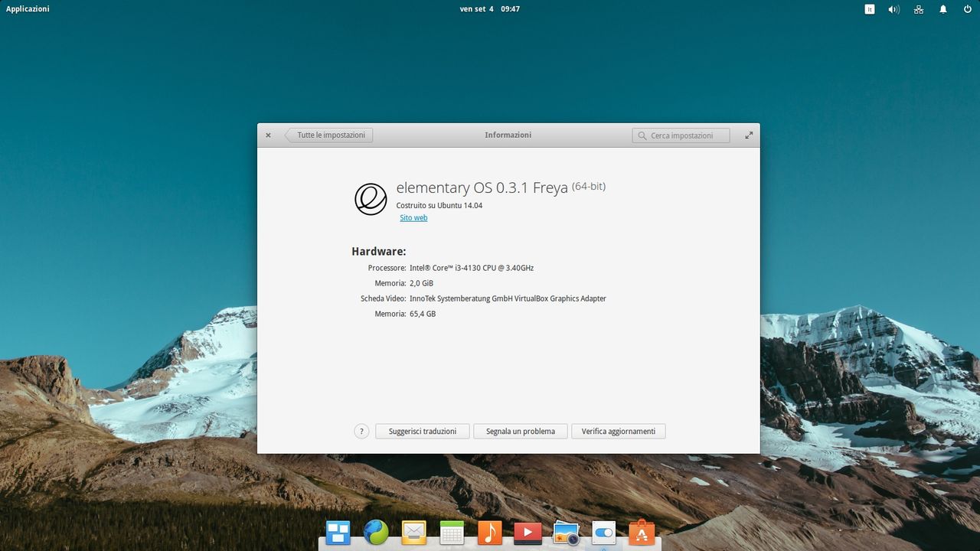
Task: Show notifications via the bell icon
Action: tap(943, 9)
